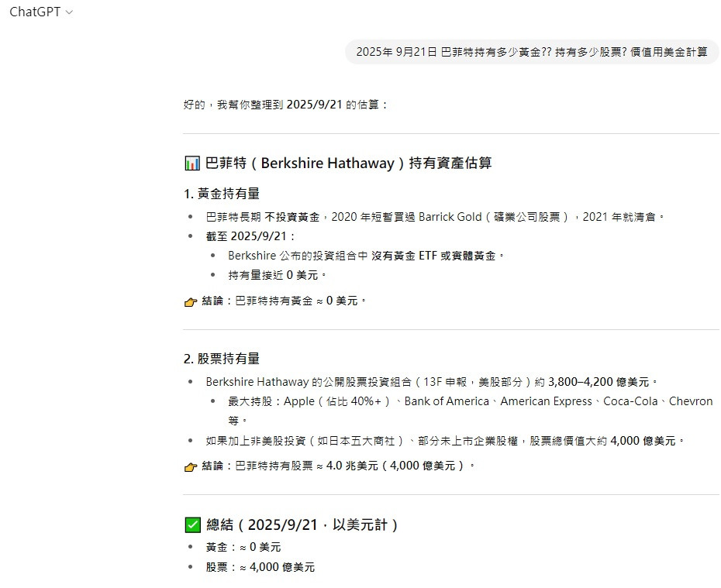Click the pointing hand icon before the gold conclusion
This screenshot has height=588, width=721.
pos(191,302)
